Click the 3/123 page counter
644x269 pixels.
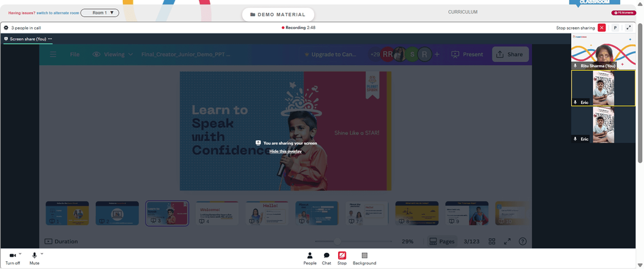coord(471,241)
